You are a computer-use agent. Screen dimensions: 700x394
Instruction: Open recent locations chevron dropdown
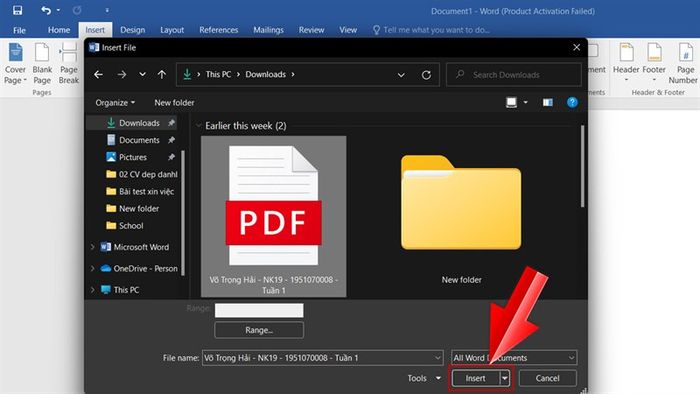142,75
